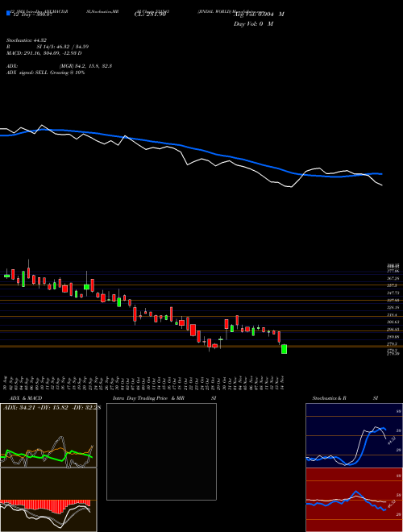Image resolution: width=403 pixels, height=532 pixels.
Task: Click the blue-background Stochastics chart
Action: pos(354,435)
